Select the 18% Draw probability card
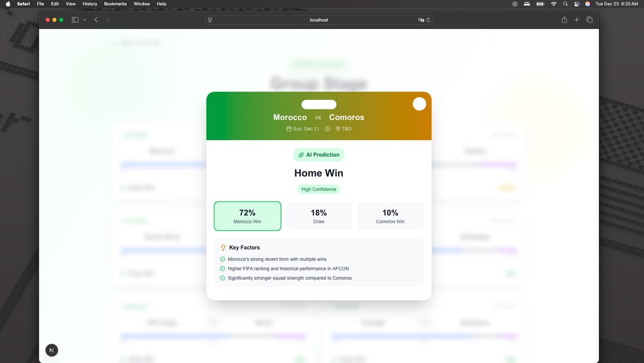The height and width of the screenshot is (363, 644). pyautogui.click(x=319, y=215)
